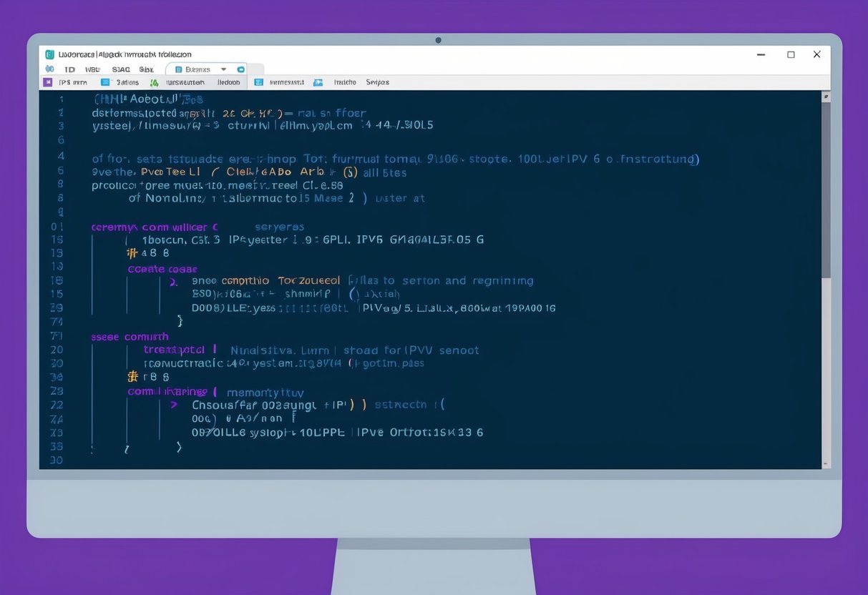The width and height of the screenshot is (868, 595).
Task: Click line number 20 in the gutter
Action: point(57,350)
